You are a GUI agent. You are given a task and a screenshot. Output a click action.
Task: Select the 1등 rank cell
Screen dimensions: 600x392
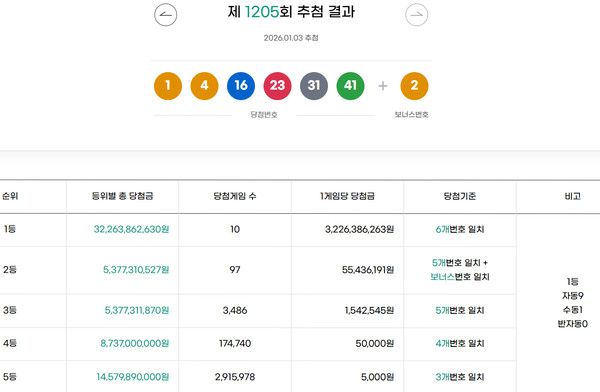coord(10,229)
